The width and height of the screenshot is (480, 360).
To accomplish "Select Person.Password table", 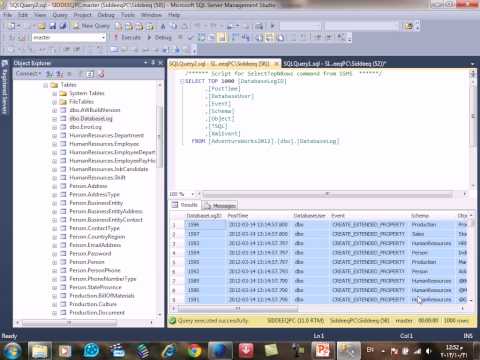I will coord(90,253).
